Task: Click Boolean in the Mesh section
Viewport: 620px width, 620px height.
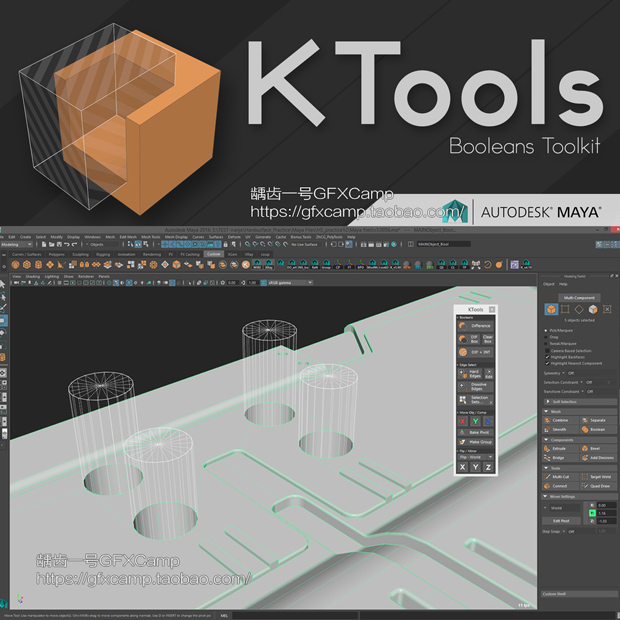Action: coord(598,429)
